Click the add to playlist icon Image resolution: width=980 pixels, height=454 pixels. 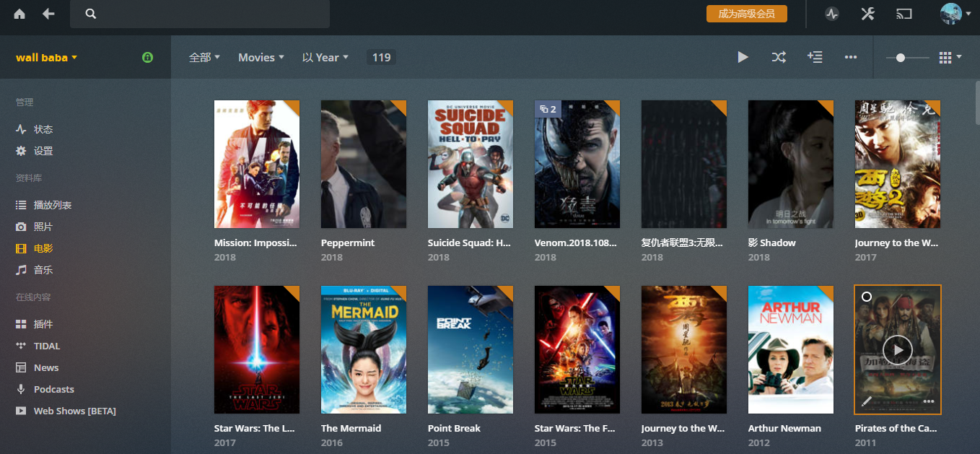coord(815,57)
